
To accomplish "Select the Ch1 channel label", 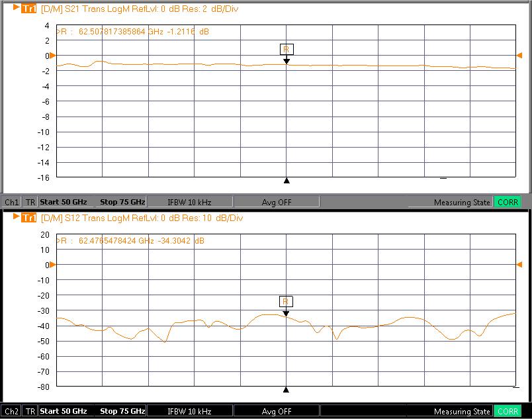I will pyautogui.click(x=12, y=202).
